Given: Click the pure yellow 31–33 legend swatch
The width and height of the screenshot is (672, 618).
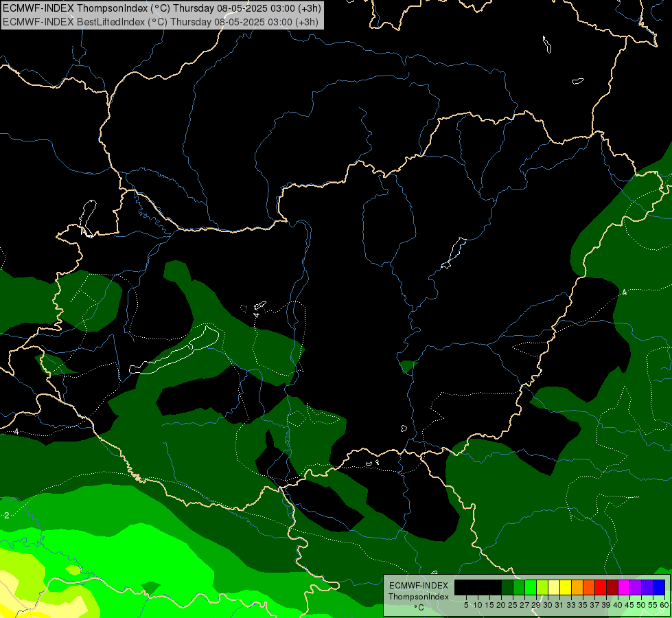Looking at the screenshot, I should pyautogui.click(x=566, y=587).
